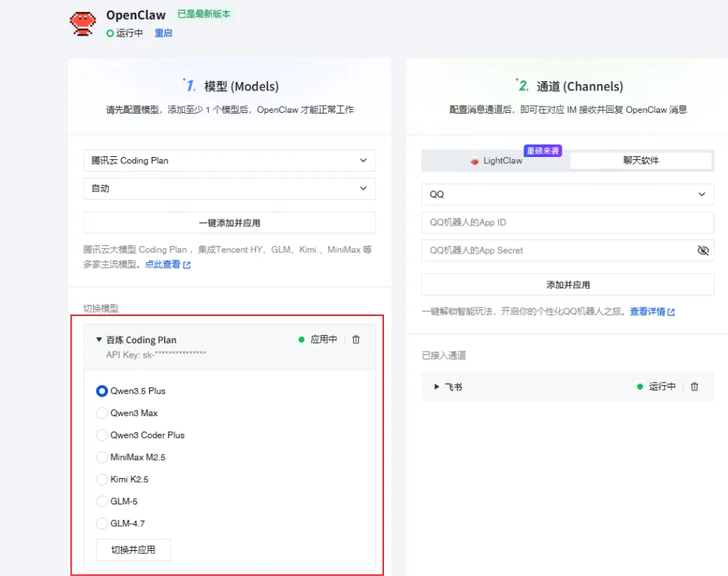Image resolution: width=728 pixels, height=576 pixels.
Task: Click the LightClaw tab icon
Action: pyautogui.click(x=474, y=160)
